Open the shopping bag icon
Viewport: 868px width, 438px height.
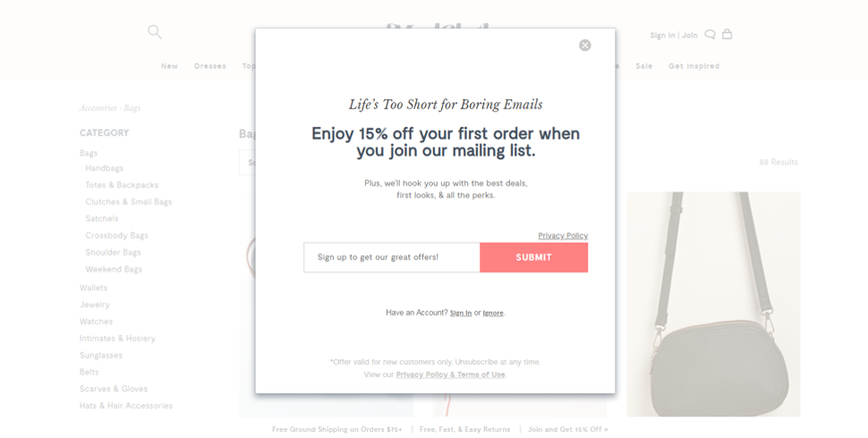[x=727, y=34]
